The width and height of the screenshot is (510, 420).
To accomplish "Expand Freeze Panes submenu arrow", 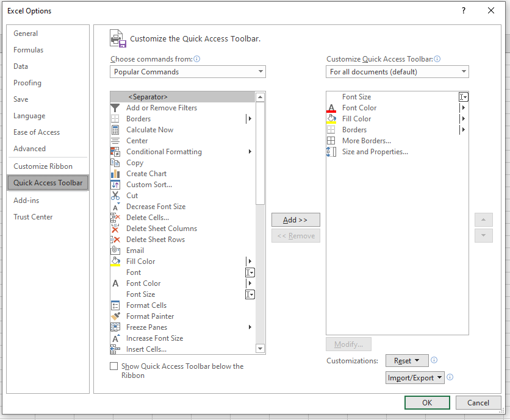I will tap(250, 327).
